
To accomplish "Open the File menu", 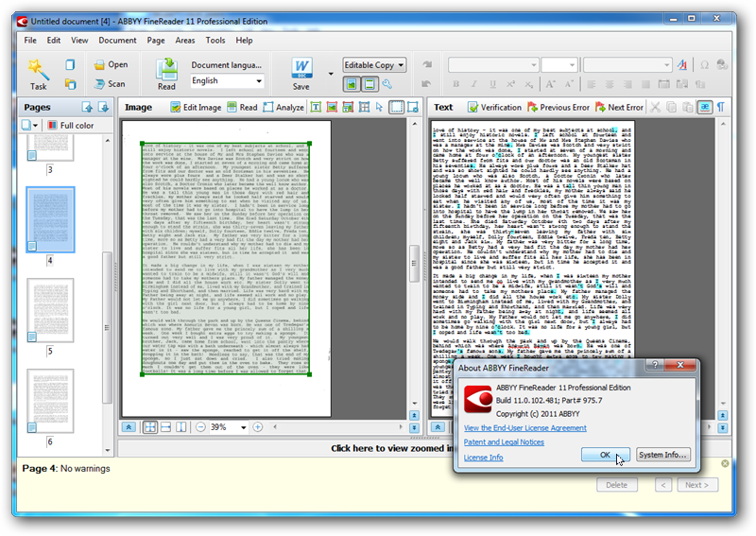I will [30, 41].
